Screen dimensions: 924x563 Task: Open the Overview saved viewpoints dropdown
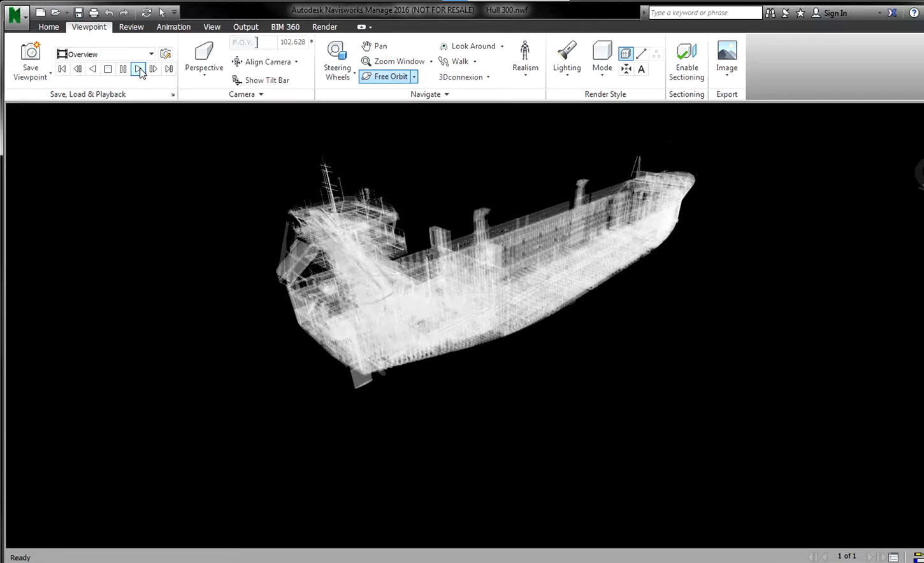(x=151, y=53)
